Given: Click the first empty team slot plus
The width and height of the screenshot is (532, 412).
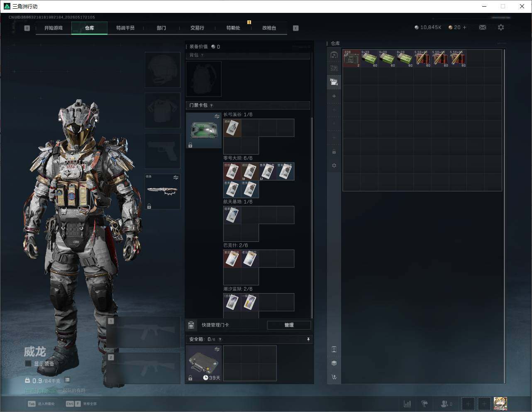Looking at the screenshot, I should [x=468, y=404].
